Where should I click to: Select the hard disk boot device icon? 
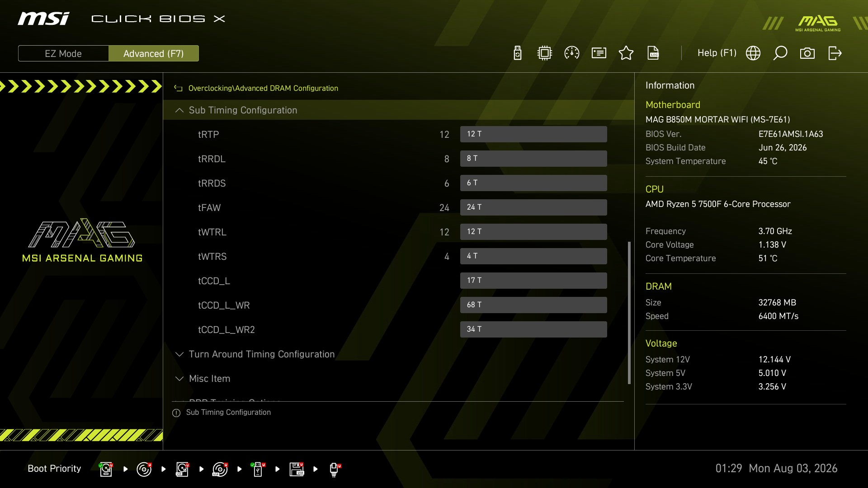pyautogui.click(x=106, y=469)
